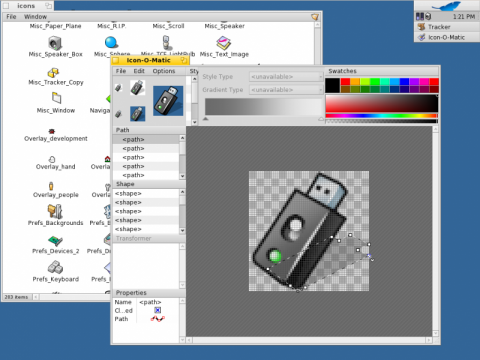The width and height of the screenshot is (480, 360).
Task: Click the Misc_Scroll label
Action: tap(168, 26)
